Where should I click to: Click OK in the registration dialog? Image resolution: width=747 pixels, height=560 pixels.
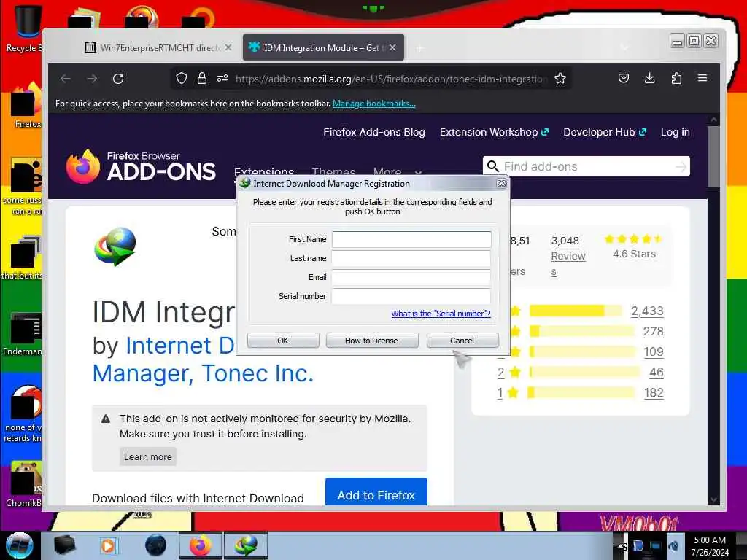coord(283,341)
